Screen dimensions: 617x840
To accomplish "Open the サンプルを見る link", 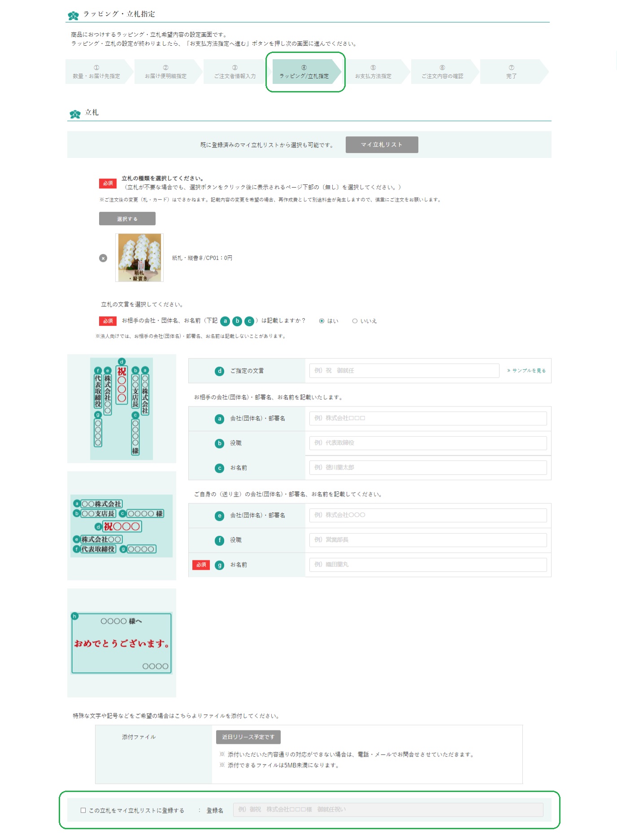I will [x=526, y=371].
